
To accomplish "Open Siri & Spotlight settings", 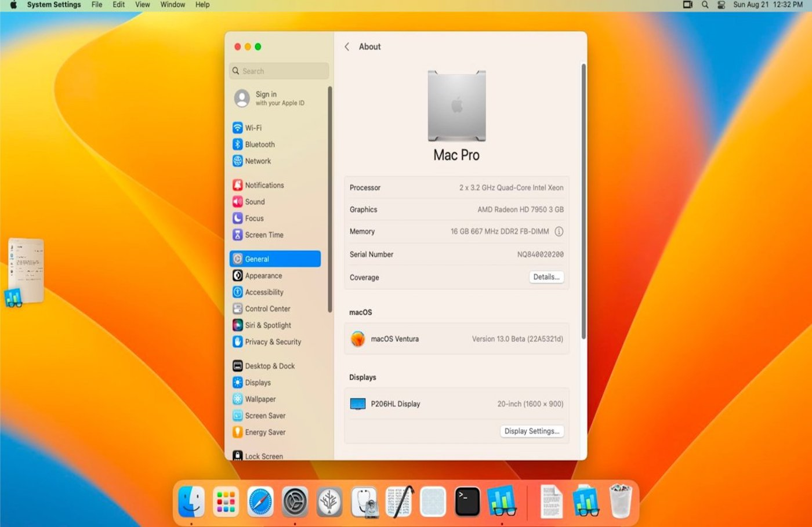I will click(x=267, y=325).
